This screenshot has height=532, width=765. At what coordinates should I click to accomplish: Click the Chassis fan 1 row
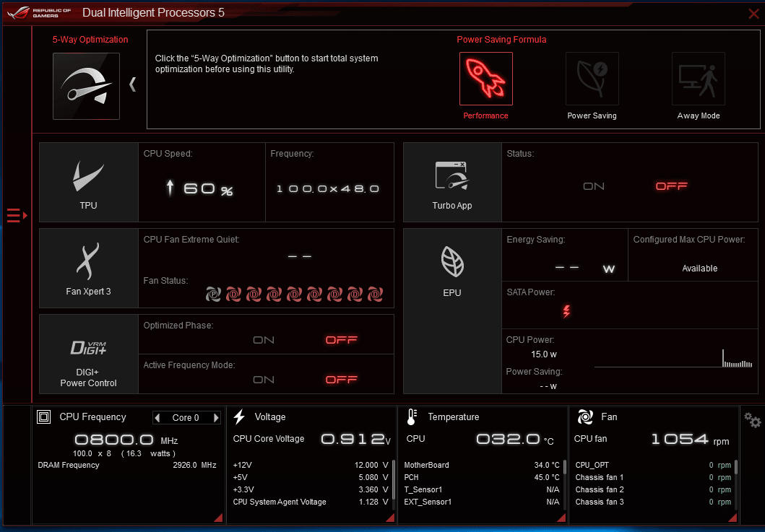(653, 477)
